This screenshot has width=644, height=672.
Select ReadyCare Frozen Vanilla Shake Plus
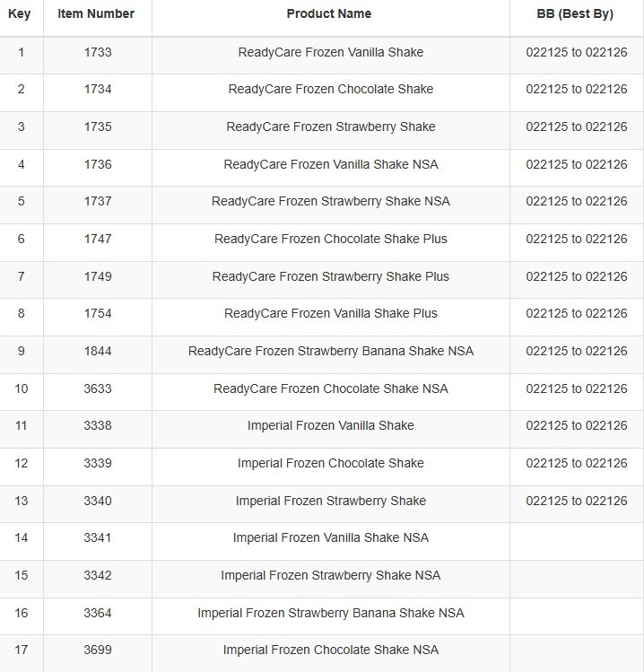[330, 313]
